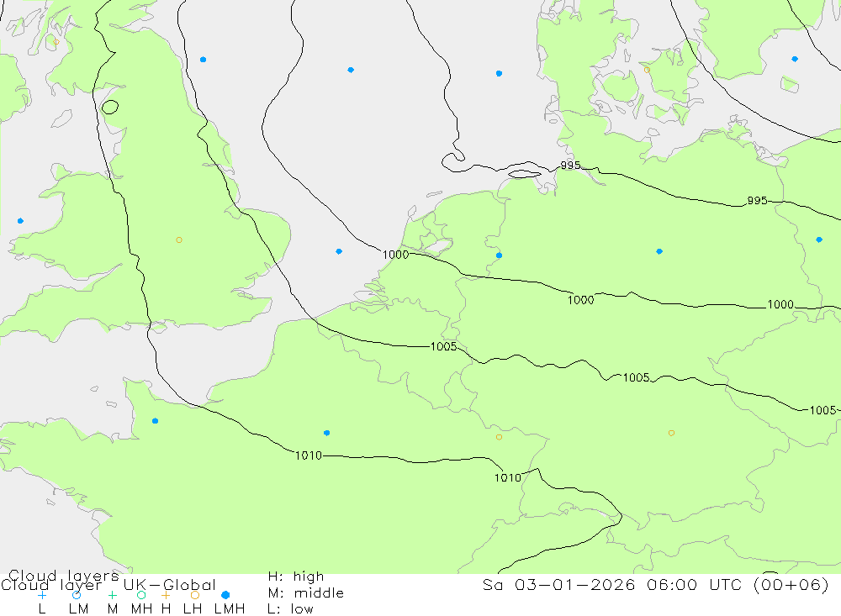Click the green plus M legend symbol

112,595
